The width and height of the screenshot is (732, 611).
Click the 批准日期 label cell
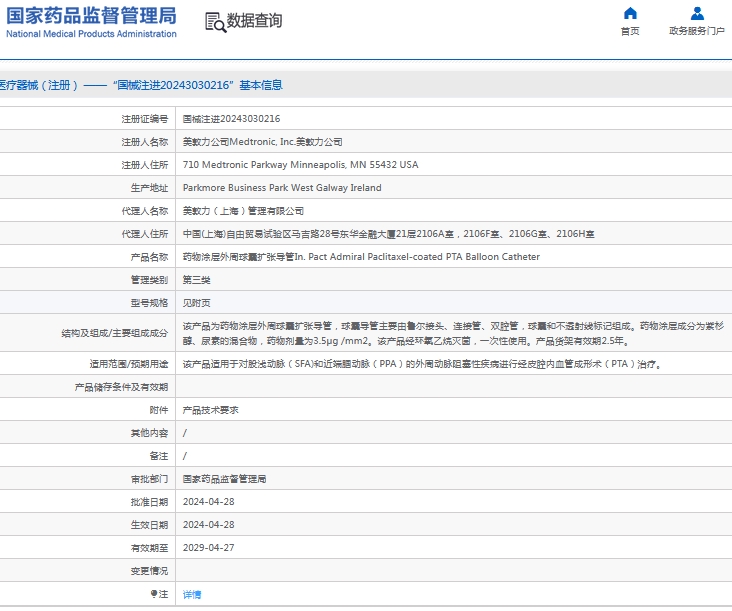coord(88,502)
